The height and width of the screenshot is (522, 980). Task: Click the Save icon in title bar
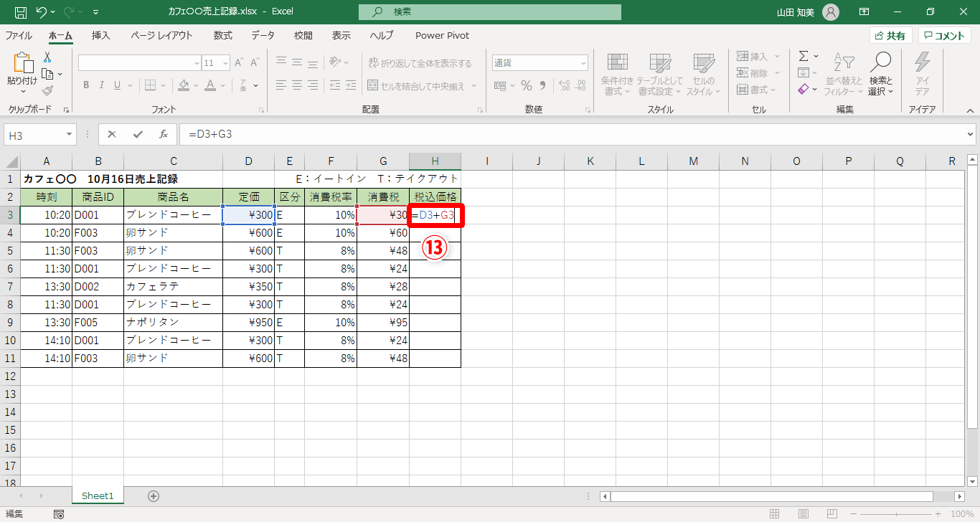tap(21, 12)
